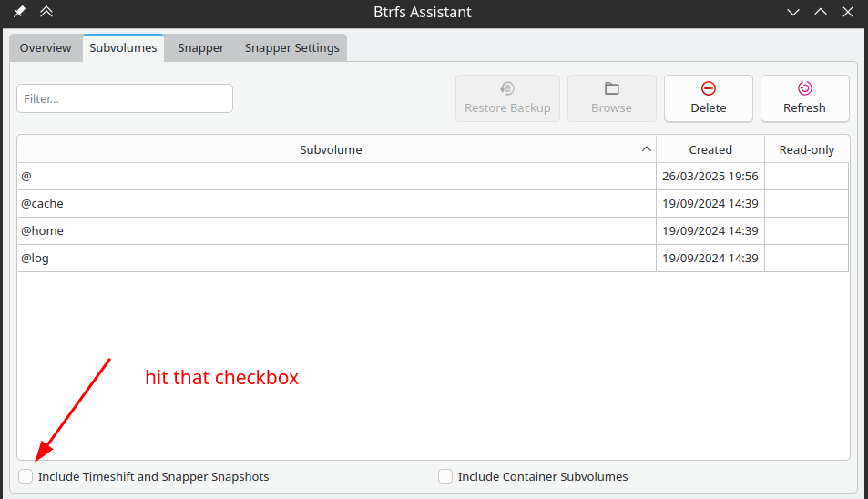
Task: Sort list by Created column header
Action: [710, 149]
